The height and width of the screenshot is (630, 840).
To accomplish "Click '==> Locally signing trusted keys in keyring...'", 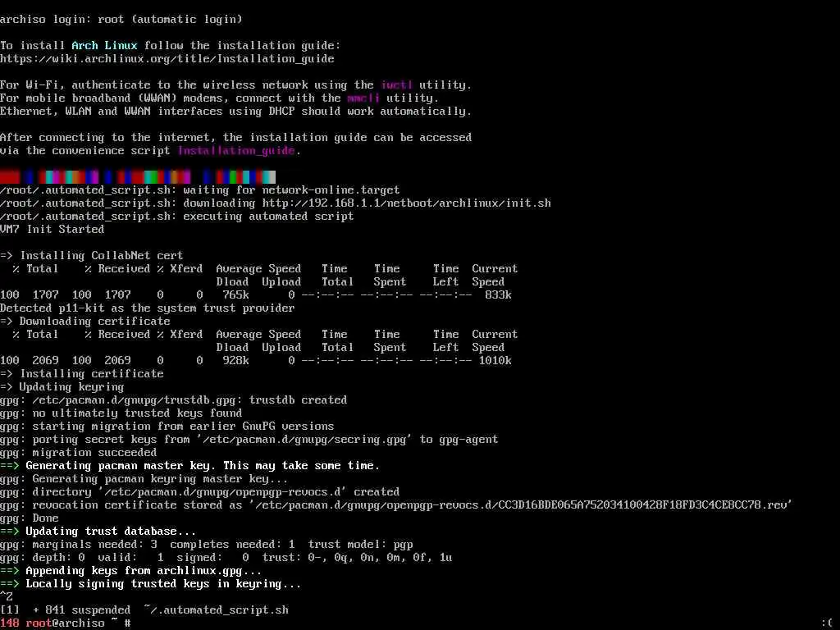I will (151, 584).
